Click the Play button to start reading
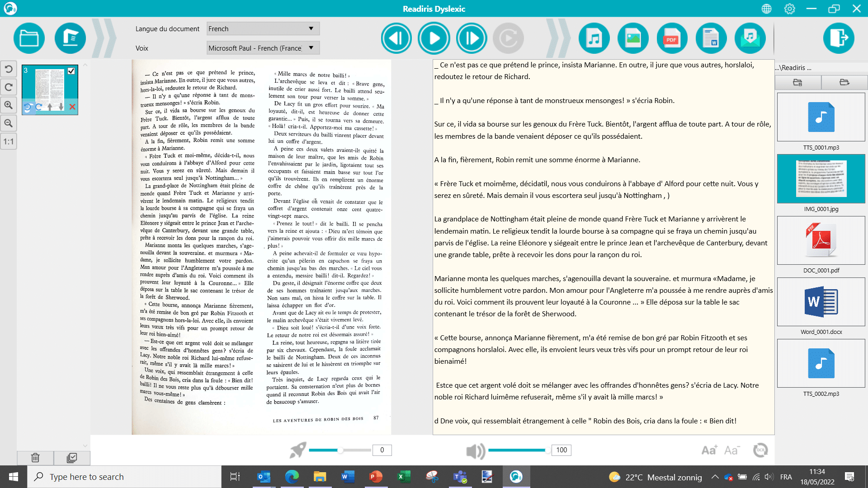 point(434,38)
